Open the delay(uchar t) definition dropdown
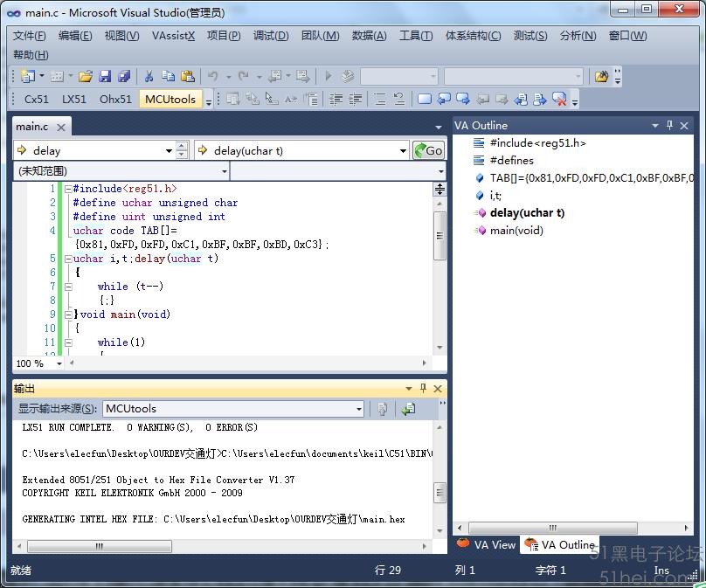This screenshot has width=706, height=588. 403,151
